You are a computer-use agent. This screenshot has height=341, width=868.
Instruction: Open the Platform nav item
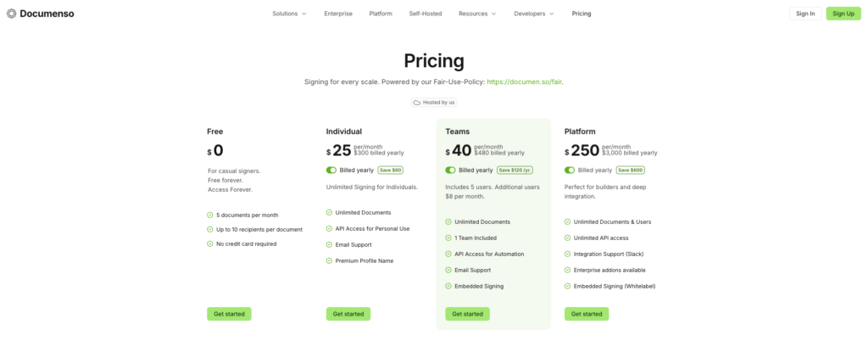[381, 14]
